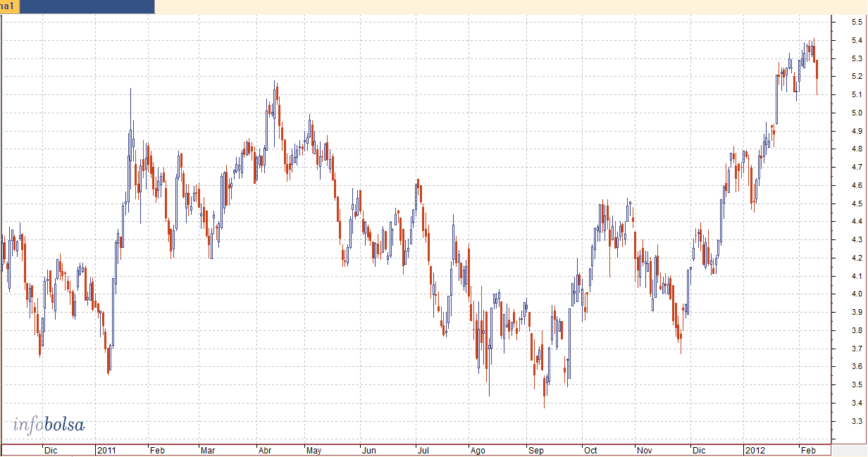This screenshot has width=868, height=457.
Task: Click the 4.9 price axis value
Action: pyautogui.click(x=857, y=131)
